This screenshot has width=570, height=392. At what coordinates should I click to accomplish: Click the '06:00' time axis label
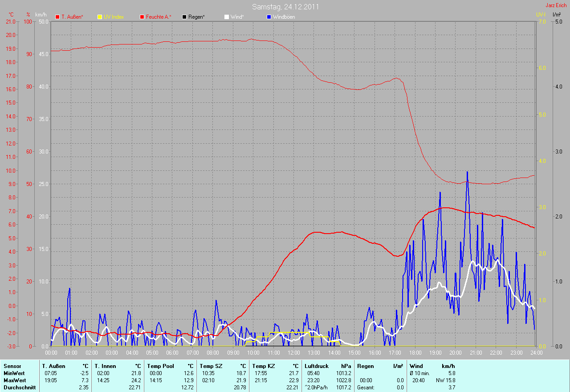click(x=172, y=353)
